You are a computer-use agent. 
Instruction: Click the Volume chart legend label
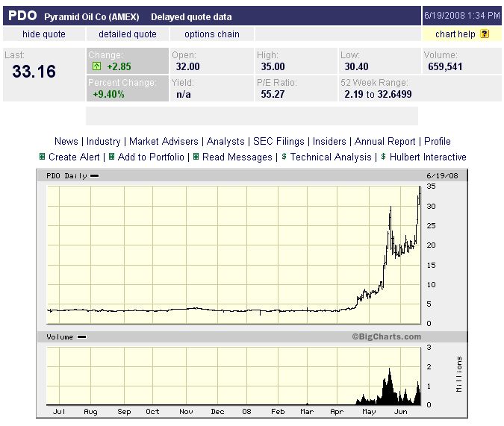pos(60,337)
